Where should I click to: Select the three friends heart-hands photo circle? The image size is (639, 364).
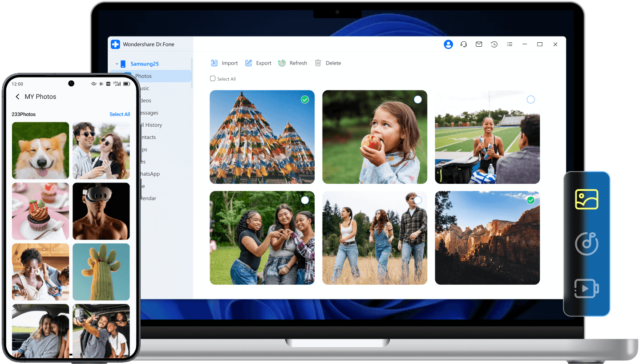[305, 200]
